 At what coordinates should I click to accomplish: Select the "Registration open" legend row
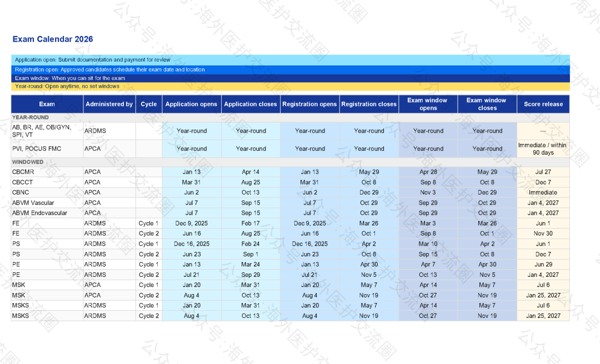291,69
